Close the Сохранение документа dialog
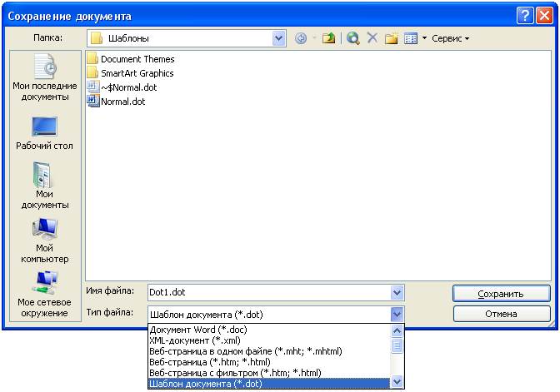Viewport: 560px width, 392px height. click(x=545, y=16)
